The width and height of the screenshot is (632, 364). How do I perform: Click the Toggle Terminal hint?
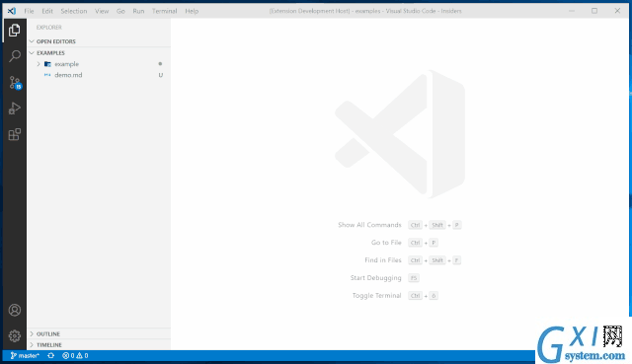(x=376, y=296)
